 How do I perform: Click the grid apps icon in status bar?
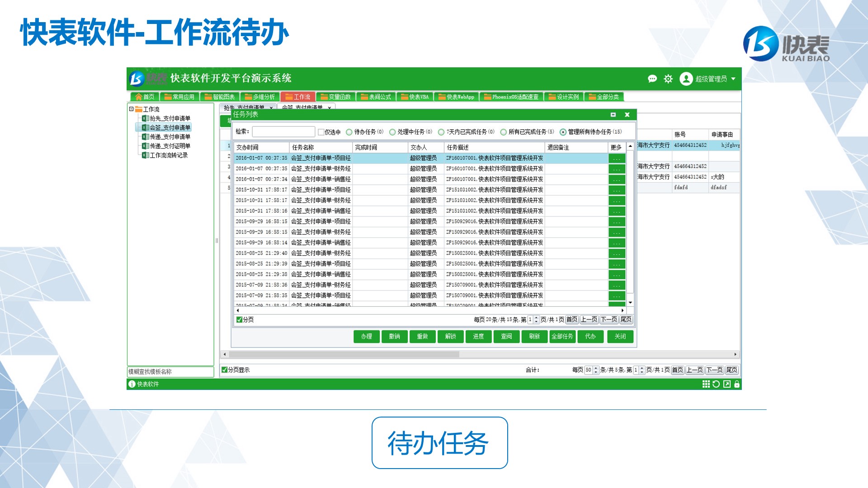coord(706,384)
